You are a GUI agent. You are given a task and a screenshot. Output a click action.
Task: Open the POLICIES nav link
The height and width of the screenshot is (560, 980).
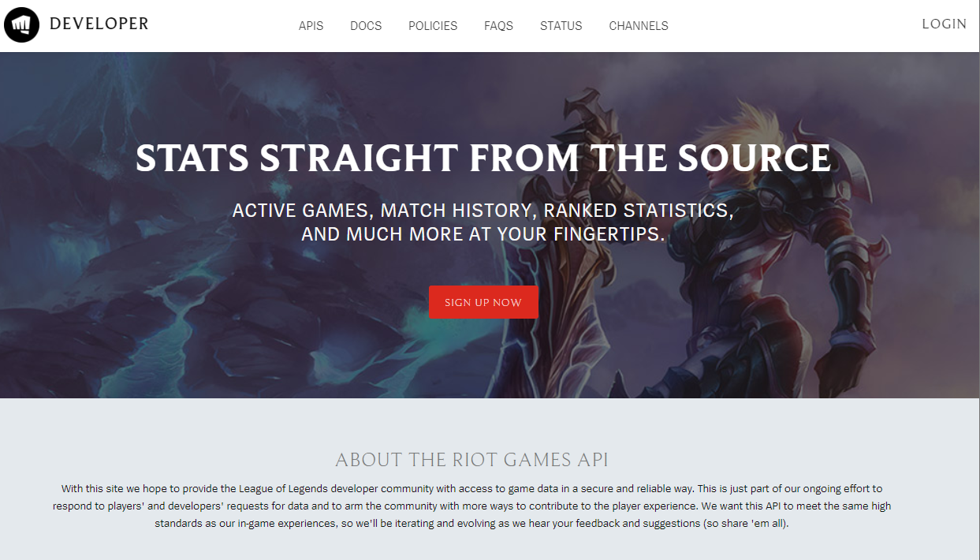(433, 26)
